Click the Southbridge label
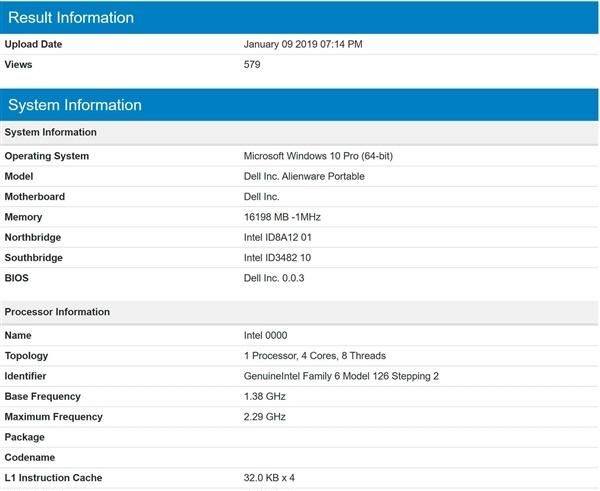 [x=34, y=258]
